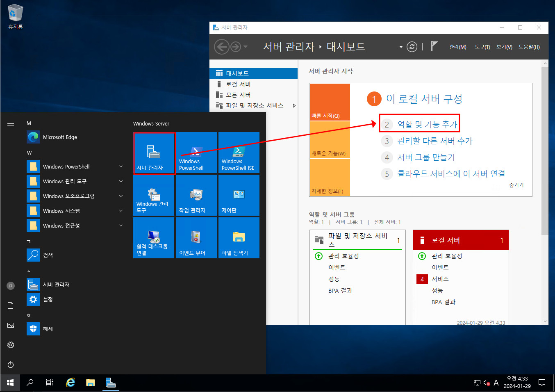Click the Start menu hamburger icon
The height and width of the screenshot is (392, 555).
coord(11,123)
